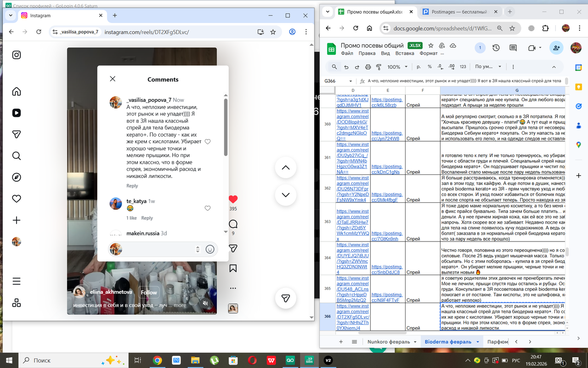The height and width of the screenshot is (368, 588).
Task: Open Messages in the Instagram sidebar
Action: pyautogui.click(x=17, y=134)
